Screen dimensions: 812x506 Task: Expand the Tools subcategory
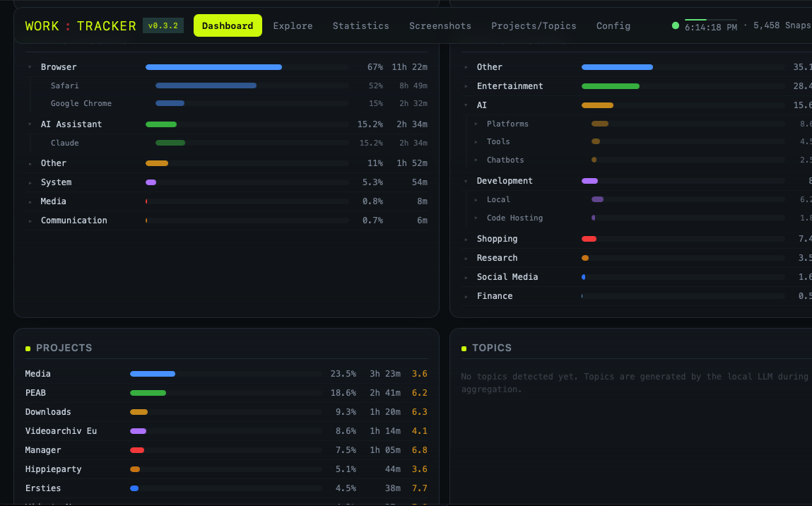click(476, 142)
